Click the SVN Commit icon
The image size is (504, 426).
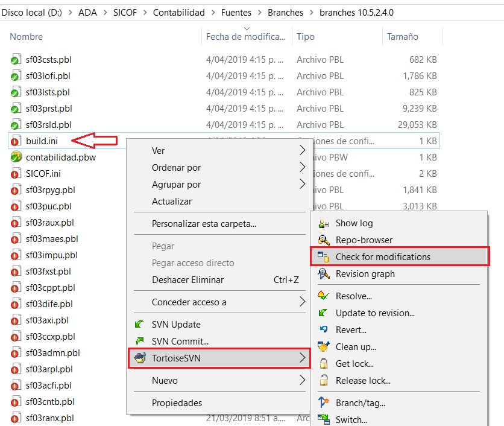140,342
